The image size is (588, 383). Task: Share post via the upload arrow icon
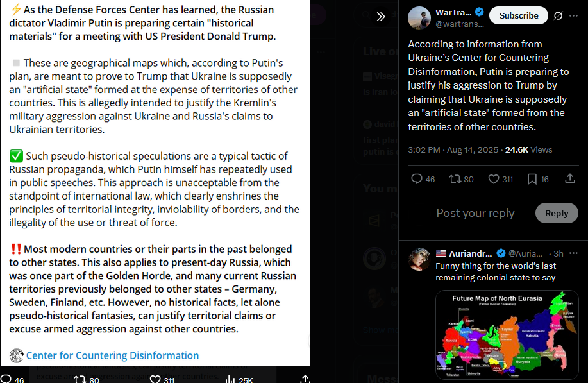click(x=570, y=178)
